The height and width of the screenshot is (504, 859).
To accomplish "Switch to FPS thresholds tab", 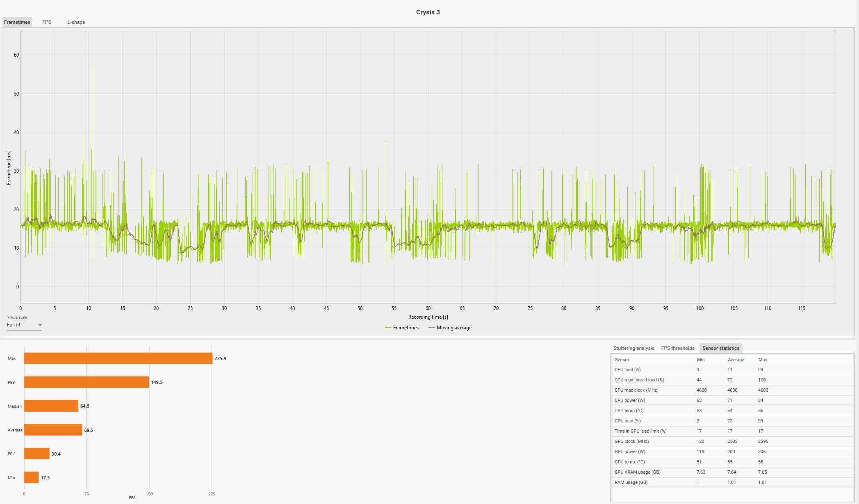I will click(677, 348).
